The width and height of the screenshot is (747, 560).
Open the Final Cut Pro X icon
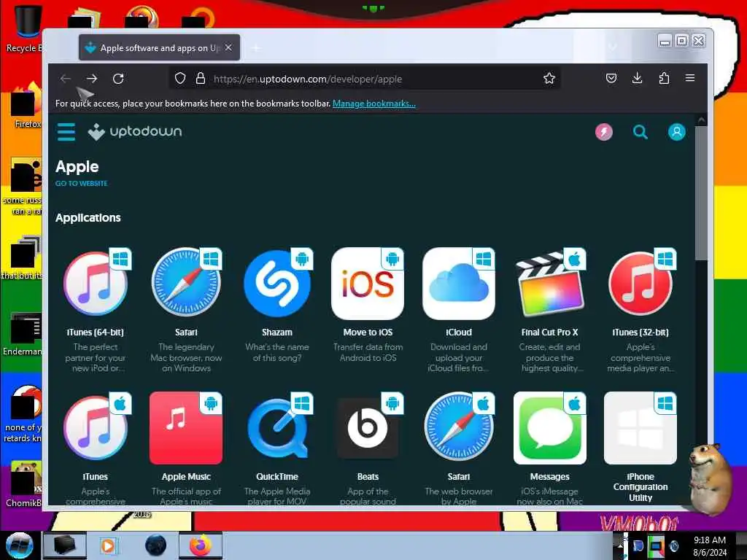(x=550, y=284)
